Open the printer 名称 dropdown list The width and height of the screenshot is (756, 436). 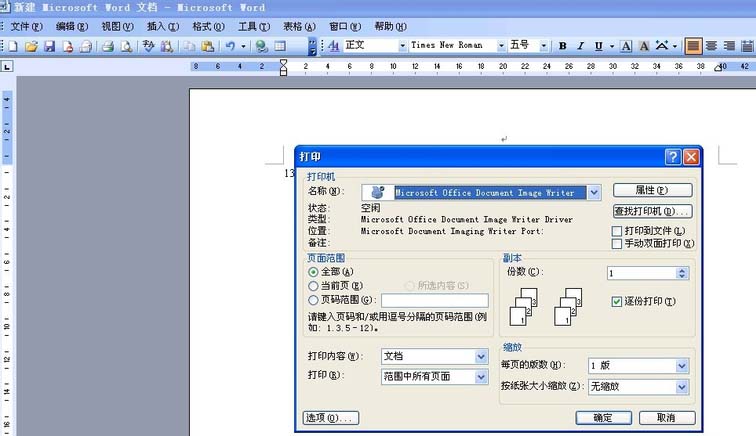[x=594, y=192]
